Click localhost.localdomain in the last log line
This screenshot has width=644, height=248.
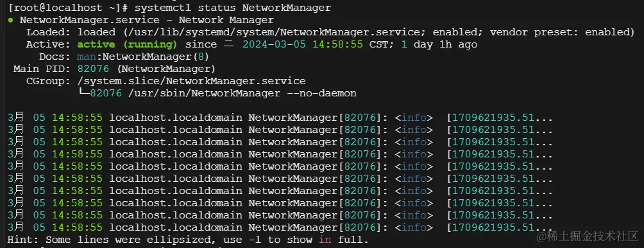(x=175, y=227)
